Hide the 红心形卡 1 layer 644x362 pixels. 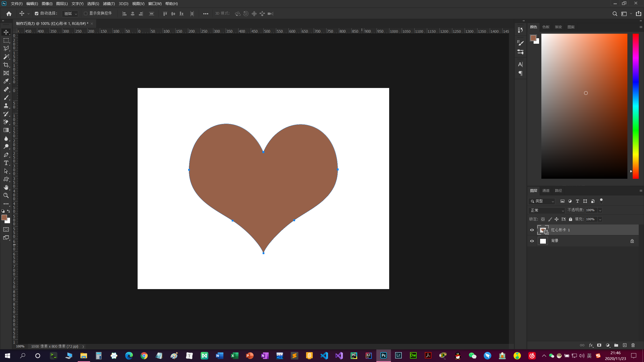pos(532,230)
